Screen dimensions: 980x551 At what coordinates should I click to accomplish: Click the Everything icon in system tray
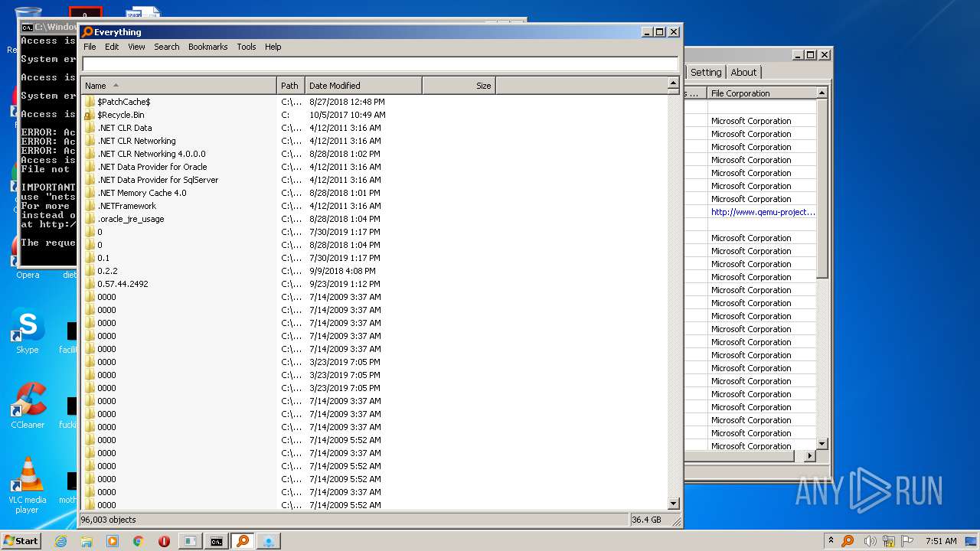click(848, 541)
